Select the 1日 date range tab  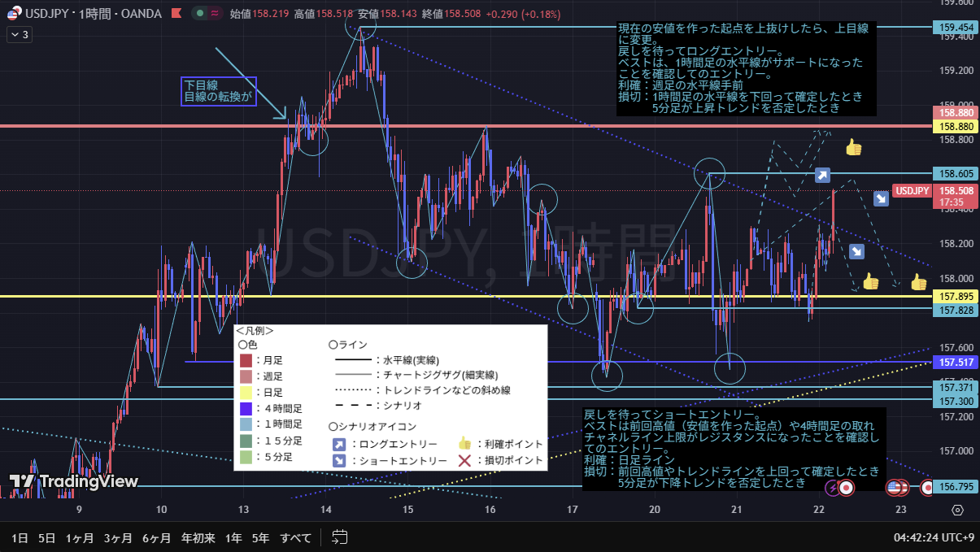coord(20,537)
